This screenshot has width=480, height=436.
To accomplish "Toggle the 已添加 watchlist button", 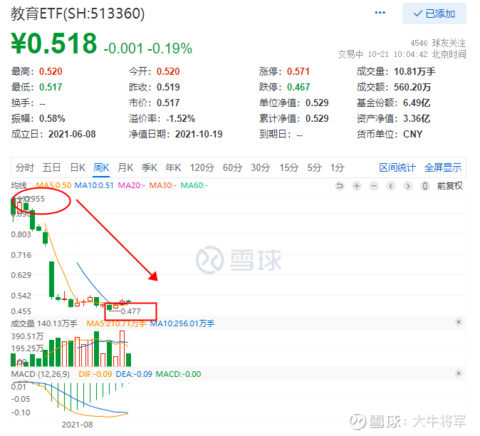I will pyautogui.click(x=434, y=14).
